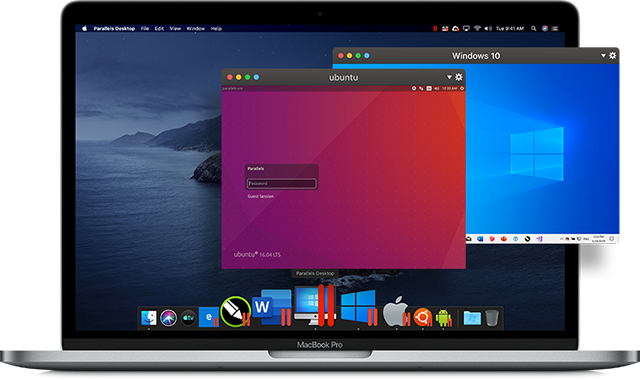Open the CorelDRAW pen-nib icon in the Dock
Screen dimensions: 640x380
tap(235, 311)
